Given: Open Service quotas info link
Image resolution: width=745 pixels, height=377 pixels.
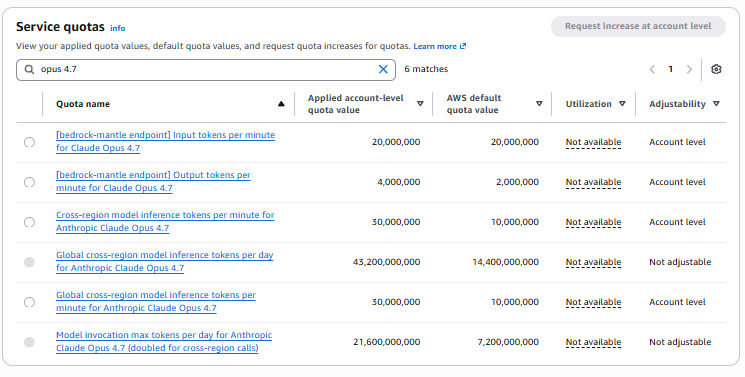Looking at the screenshot, I should point(117,28).
